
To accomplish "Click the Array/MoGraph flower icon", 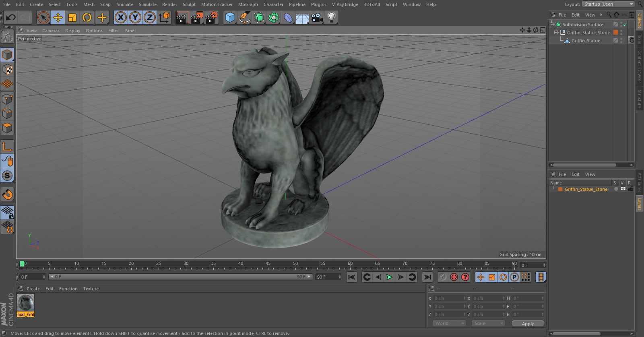I will (x=274, y=17).
